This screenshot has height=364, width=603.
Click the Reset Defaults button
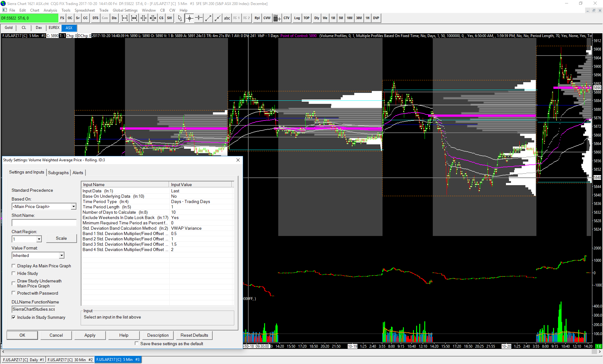194,335
